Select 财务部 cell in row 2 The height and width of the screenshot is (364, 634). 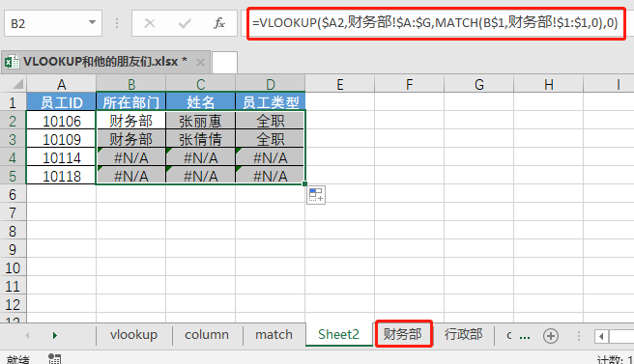[131, 121]
